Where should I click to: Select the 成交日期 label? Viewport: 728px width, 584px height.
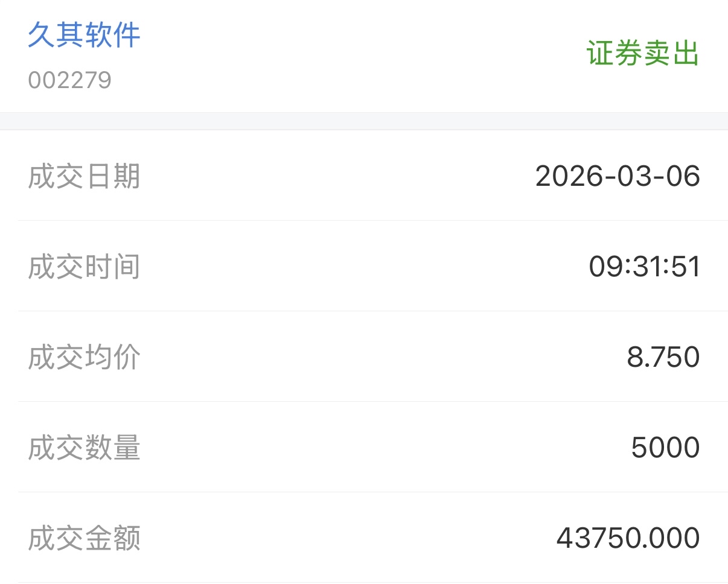[84, 176]
